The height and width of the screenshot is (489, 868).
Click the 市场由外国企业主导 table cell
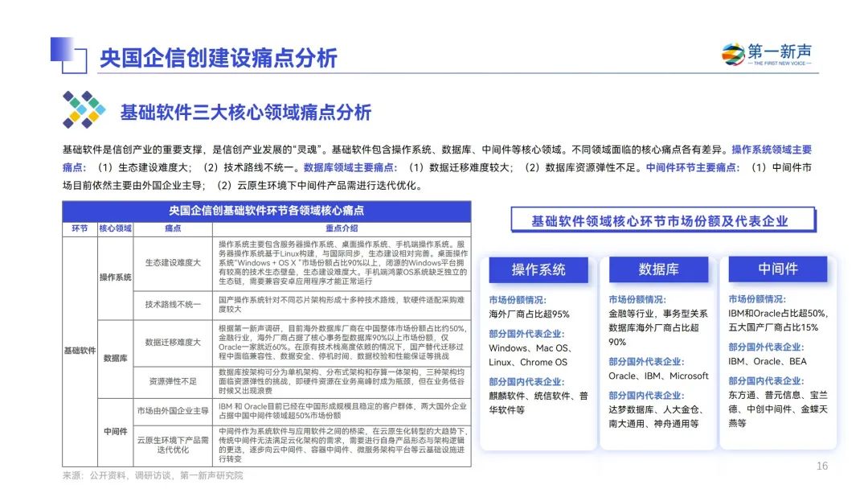[173, 411]
